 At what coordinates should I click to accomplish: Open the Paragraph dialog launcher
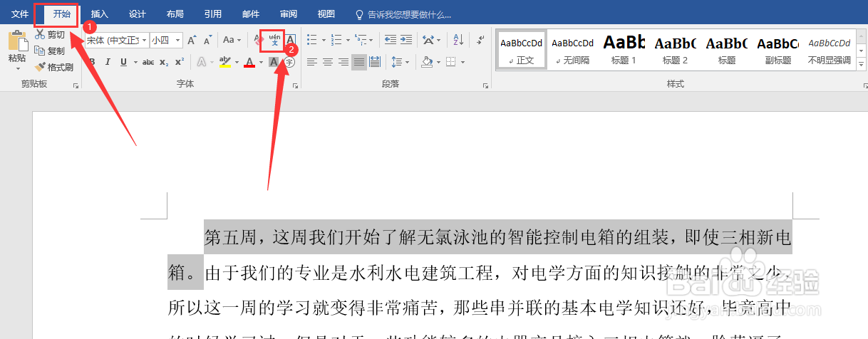[485, 86]
